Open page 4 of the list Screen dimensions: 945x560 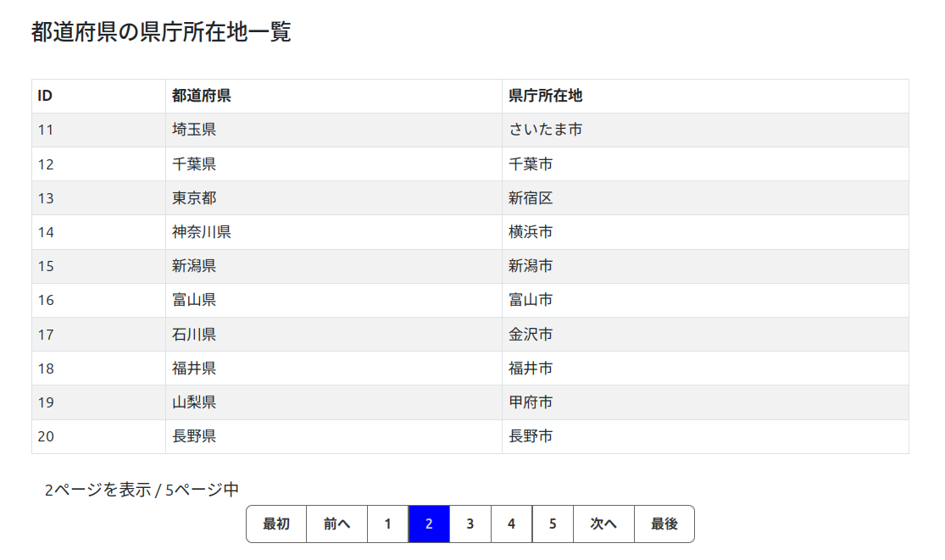point(511,524)
